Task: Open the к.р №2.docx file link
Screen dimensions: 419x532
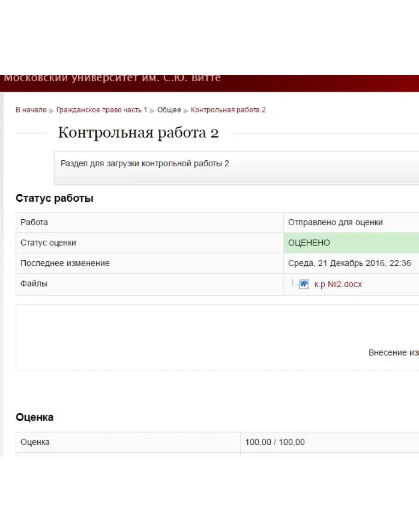Action: [338, 284]
